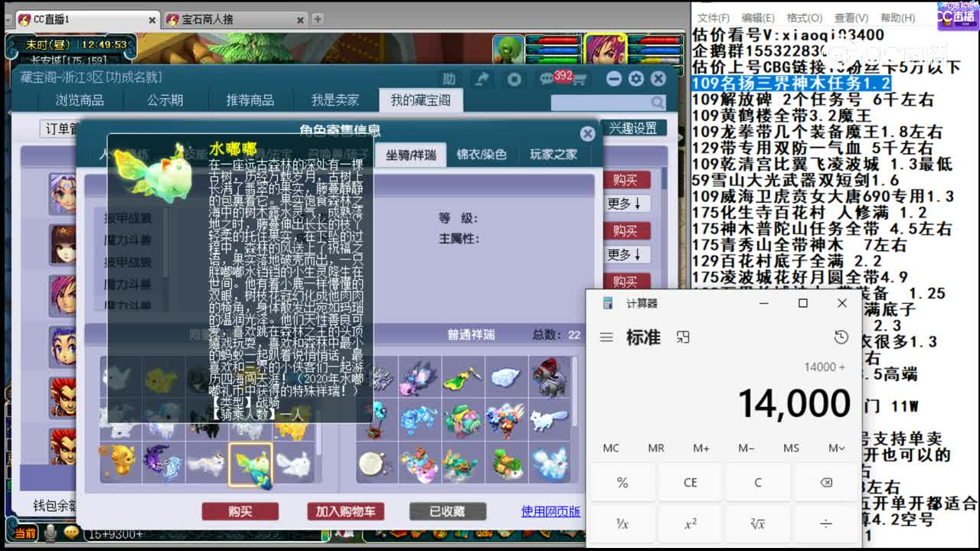The width and height of the screenshot is (980, 551).
Task: Select the grey elephant mount in 普通祥瑞 grid
Action: 548,377
